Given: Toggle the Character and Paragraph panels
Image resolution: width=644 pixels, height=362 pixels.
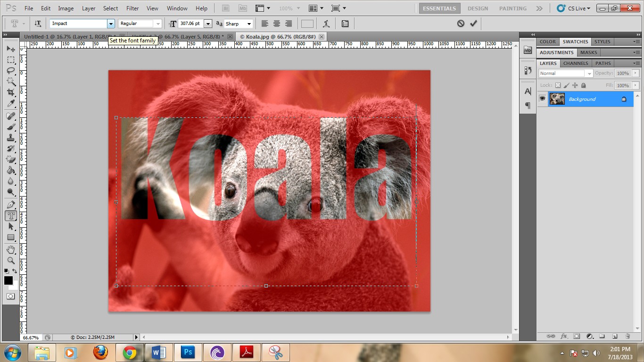Looking at the screenshot, I should (345, 24).
